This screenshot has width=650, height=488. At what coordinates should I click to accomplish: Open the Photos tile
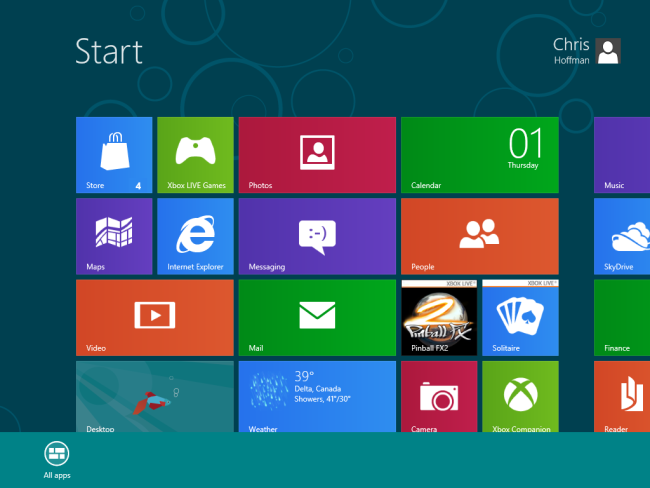point(317,155)
